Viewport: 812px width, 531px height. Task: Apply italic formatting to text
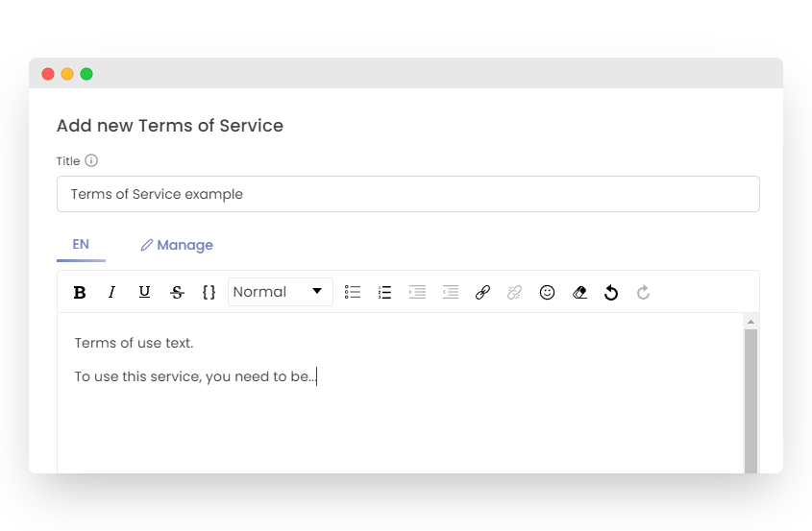pos(111,293)
